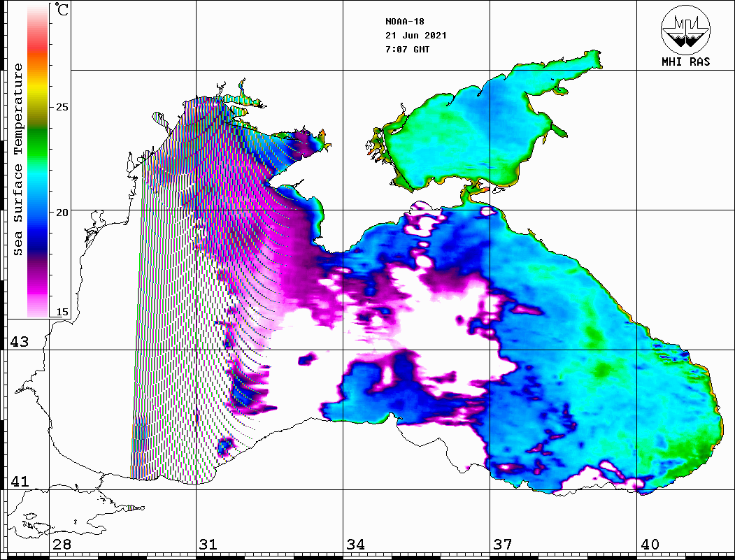Click latitude label "43"
The height and width of the screenshot is (560, 735).
click(19, 342)
